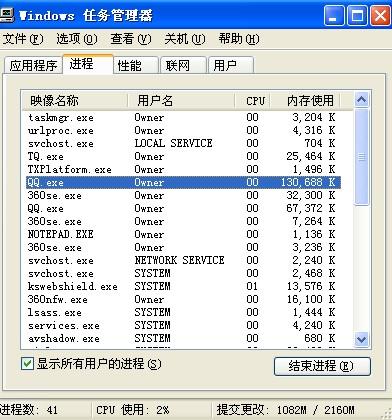Select 360se.exe using 32,300 K

(183, 195)
